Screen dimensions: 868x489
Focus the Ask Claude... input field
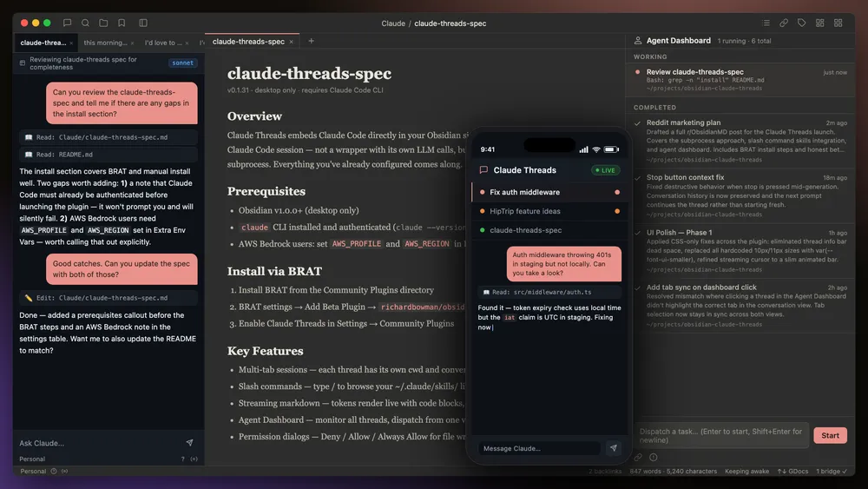coord(100,443)
